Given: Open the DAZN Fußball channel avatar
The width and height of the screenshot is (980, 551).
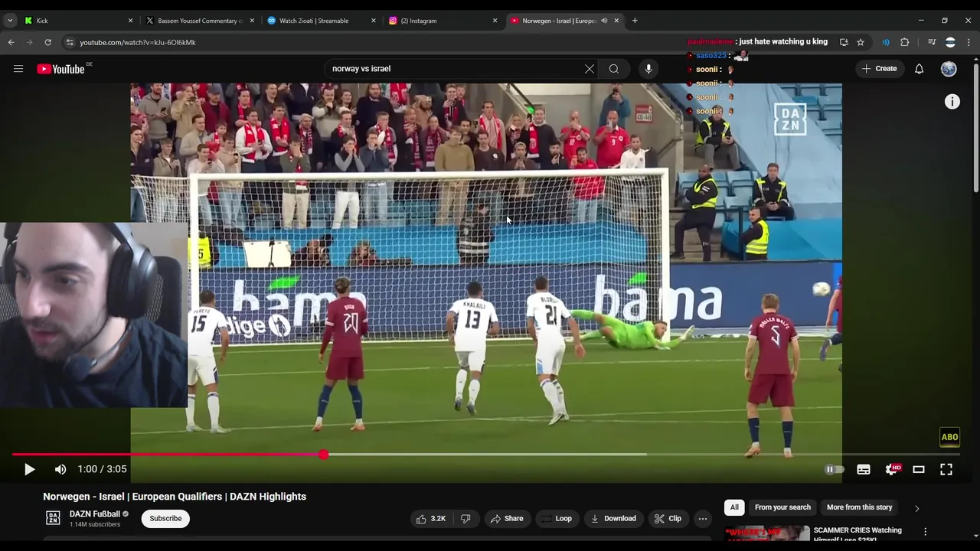Looking at the screenshot, I should coord(53,518).
